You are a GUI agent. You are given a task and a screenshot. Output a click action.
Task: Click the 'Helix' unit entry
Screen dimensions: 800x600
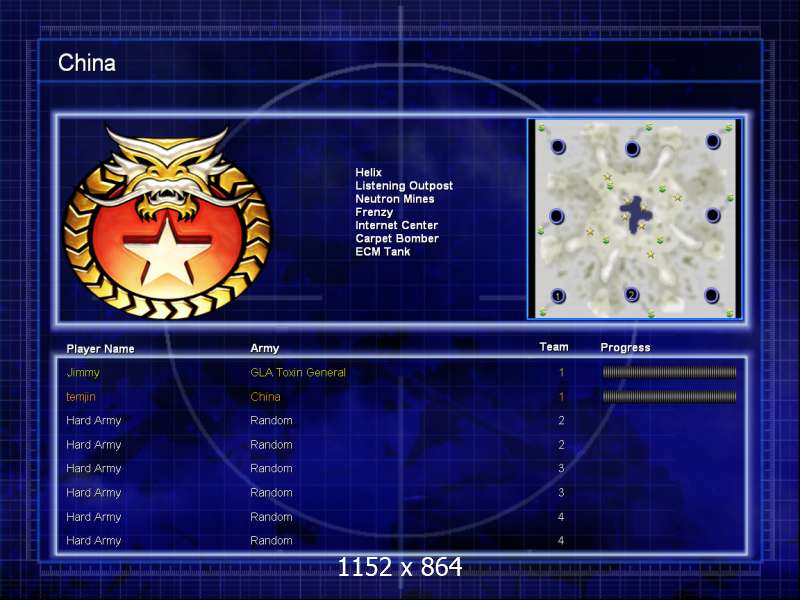[x=368, y=172]
